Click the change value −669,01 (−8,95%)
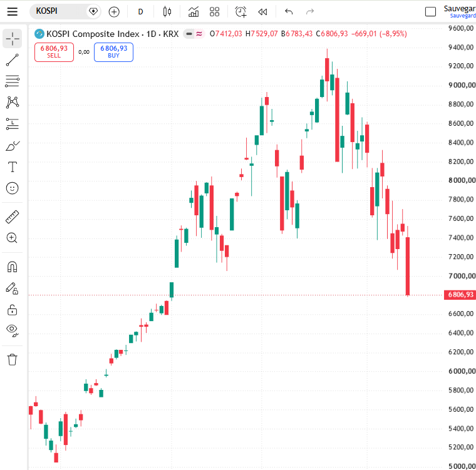 (x=379, y=34)
